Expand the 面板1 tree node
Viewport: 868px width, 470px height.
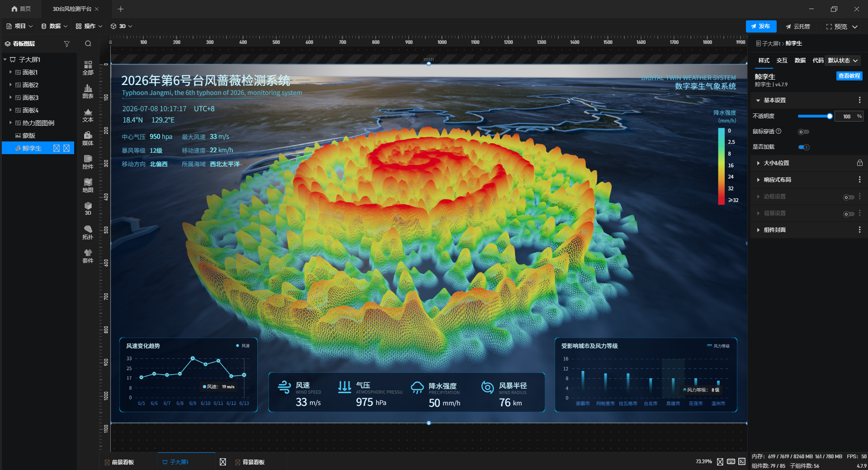tap(10, 72)
